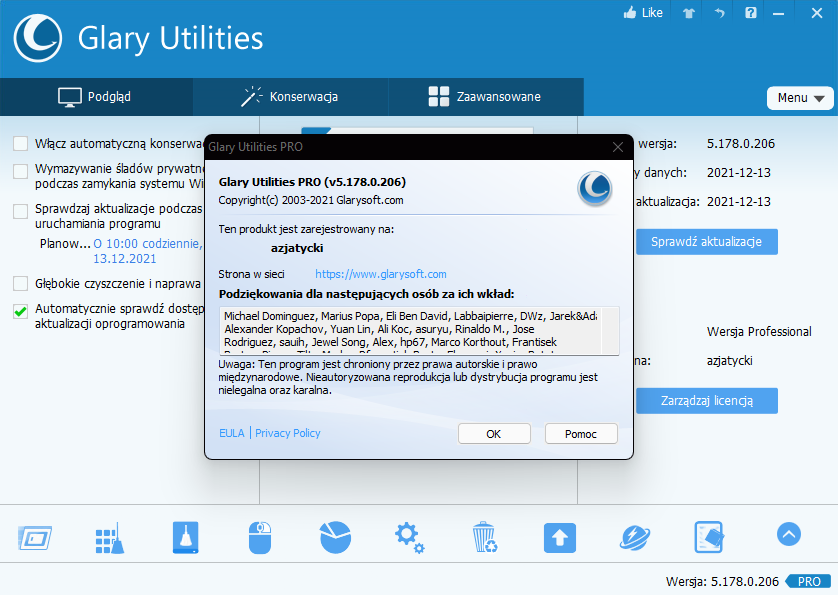This screenshot has height=595, width=838.
Task: Click the undo arrow icon in title bar
Action: [720, 13]
